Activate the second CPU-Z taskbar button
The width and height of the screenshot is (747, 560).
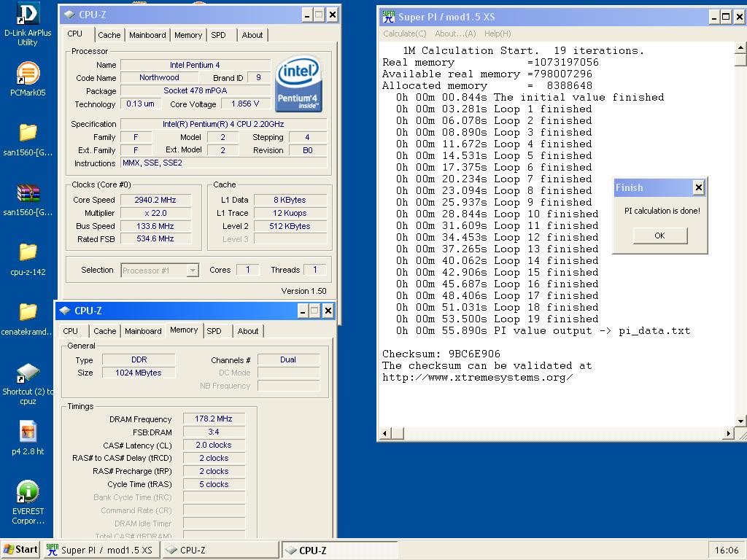339,550
